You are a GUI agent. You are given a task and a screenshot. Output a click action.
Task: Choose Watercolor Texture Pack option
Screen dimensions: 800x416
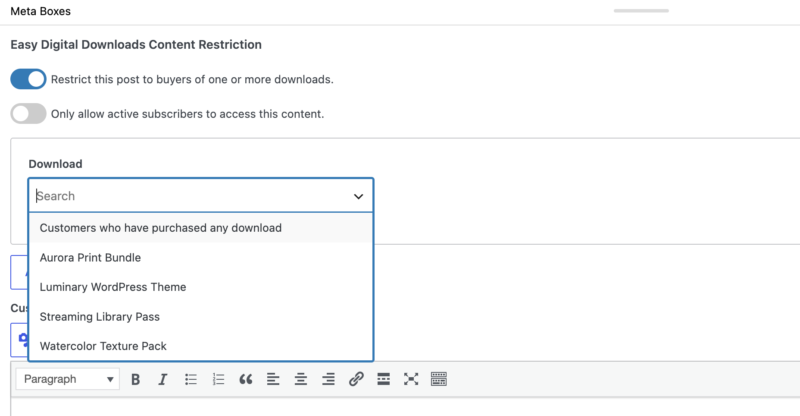201,346
